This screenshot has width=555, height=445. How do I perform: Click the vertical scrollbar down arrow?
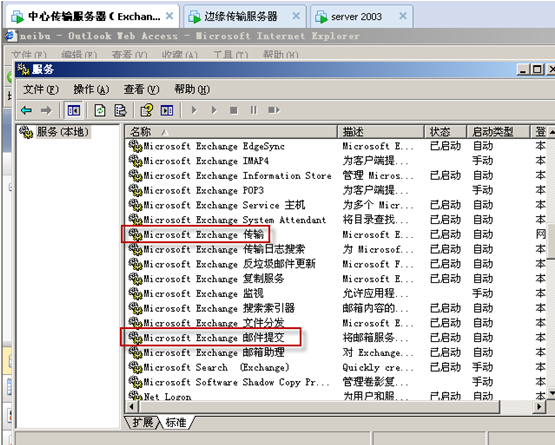click(551, 393)
